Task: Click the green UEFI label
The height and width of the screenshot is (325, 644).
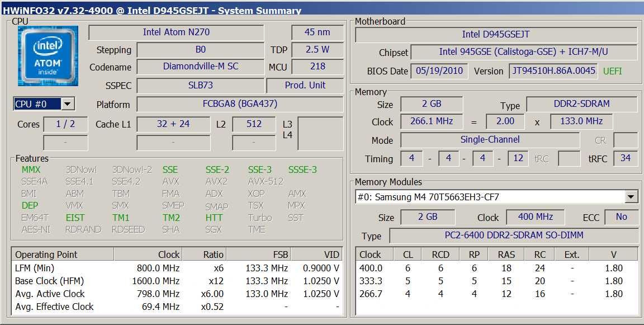Action: pyautogui.click(x=612, y=71)
